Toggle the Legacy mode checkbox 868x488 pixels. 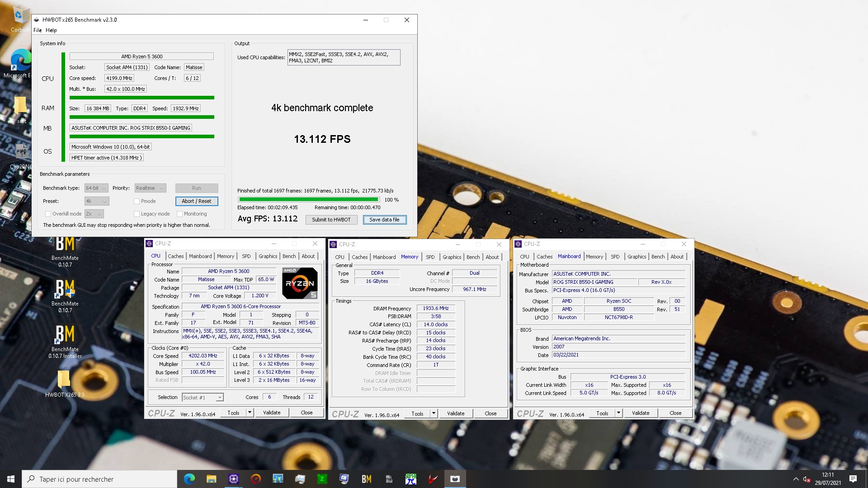tap(137, 214)
